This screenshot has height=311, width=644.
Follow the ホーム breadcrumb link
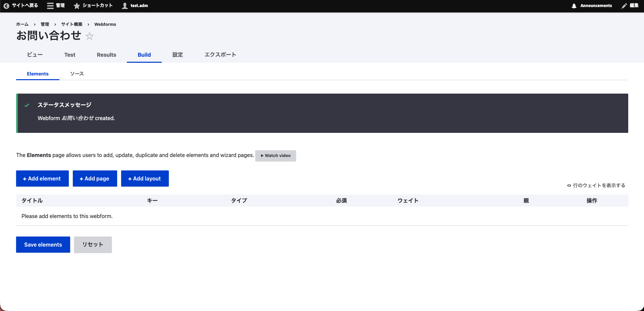(22, 24)
